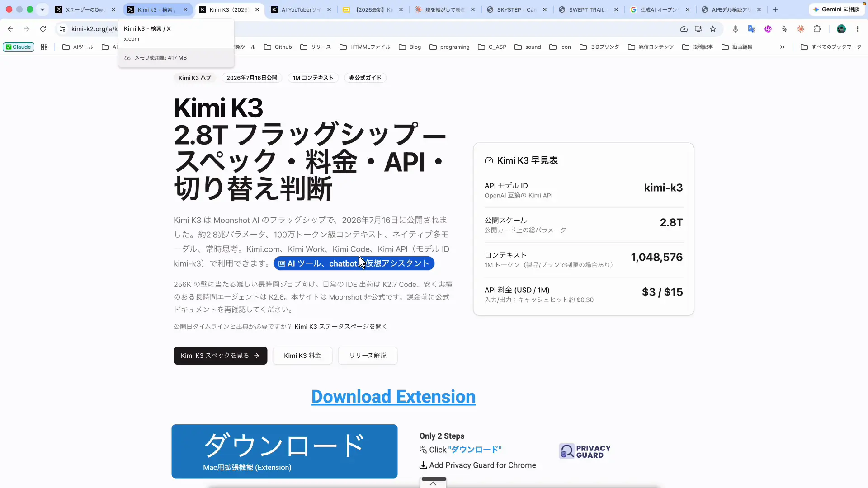Open the 発信コンテンツ bookmarks folder

[x=651, y=47]
